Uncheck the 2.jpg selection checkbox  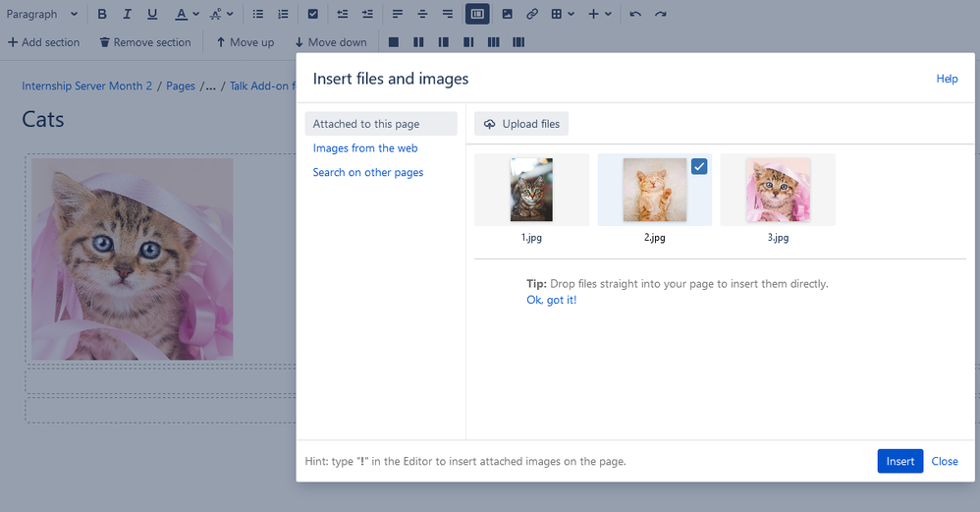point(699,167)
